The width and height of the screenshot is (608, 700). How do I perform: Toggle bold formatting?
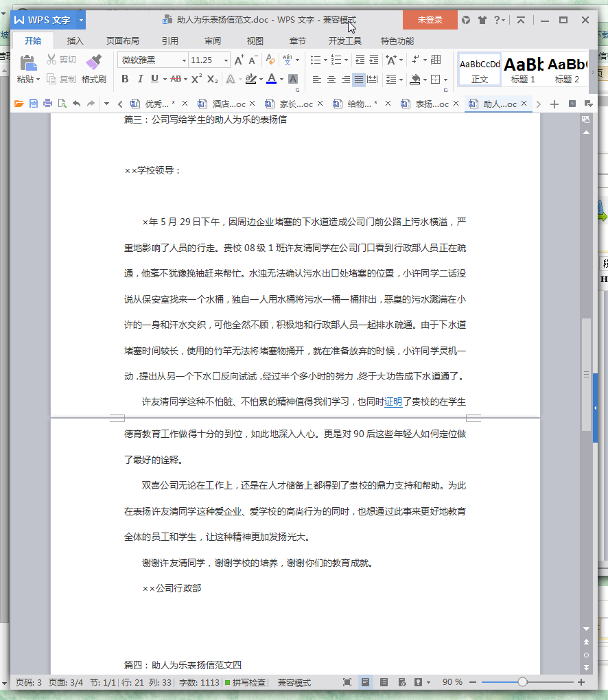point(125,79)
